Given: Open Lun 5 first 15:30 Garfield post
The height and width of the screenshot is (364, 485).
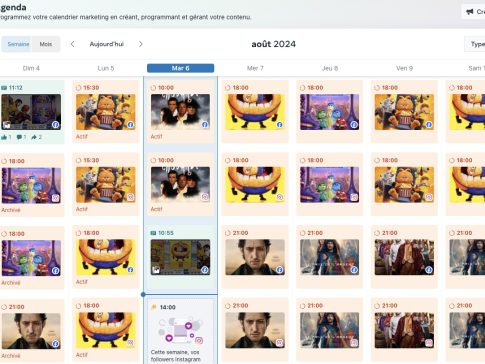Looking at the screenshot, I should tap(106, 112).
